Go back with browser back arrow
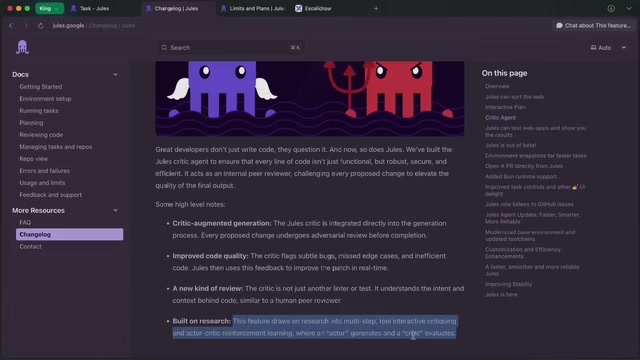Image resolution: width=640 pixels, height=360 pixels. [x=11, y=25]
